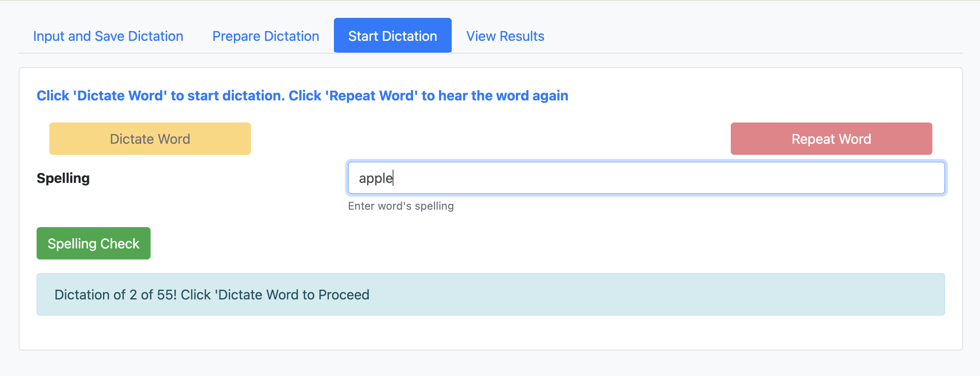The image size is (980, 376).
Task: Click the Spelling label
Action: pyautogui.click(x=63, y=178)
